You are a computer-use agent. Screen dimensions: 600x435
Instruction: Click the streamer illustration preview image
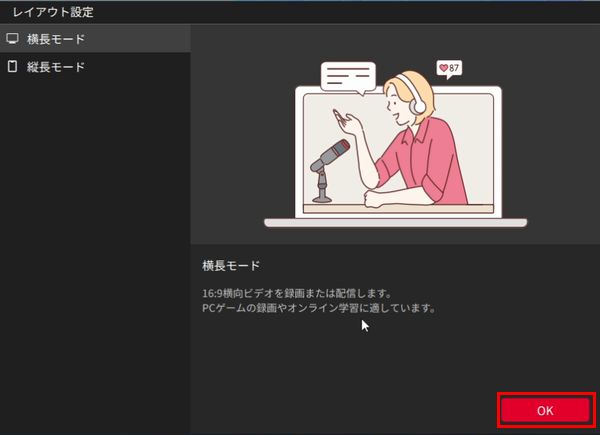pyautogui.click(x=395, y=143)
